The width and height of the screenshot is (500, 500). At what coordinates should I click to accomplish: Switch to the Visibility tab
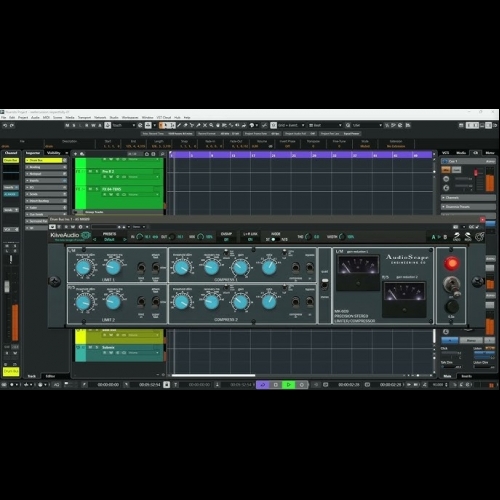tap(54, 153)
